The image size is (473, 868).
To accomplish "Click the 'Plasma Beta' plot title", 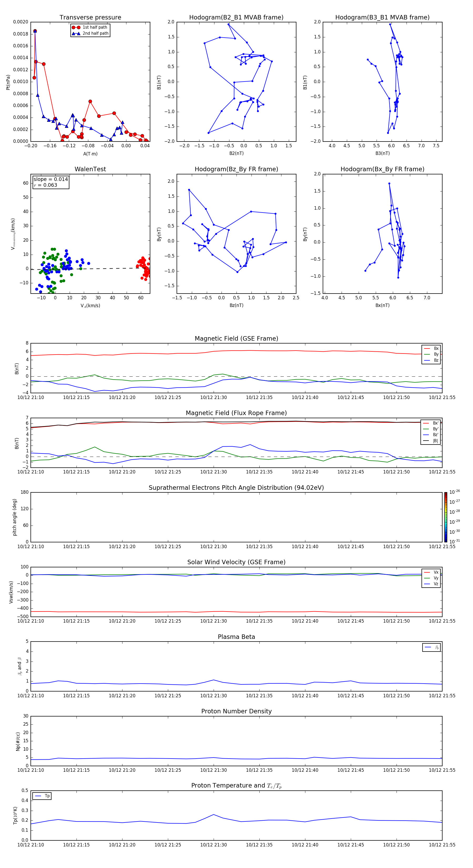I will click(236, 637).
